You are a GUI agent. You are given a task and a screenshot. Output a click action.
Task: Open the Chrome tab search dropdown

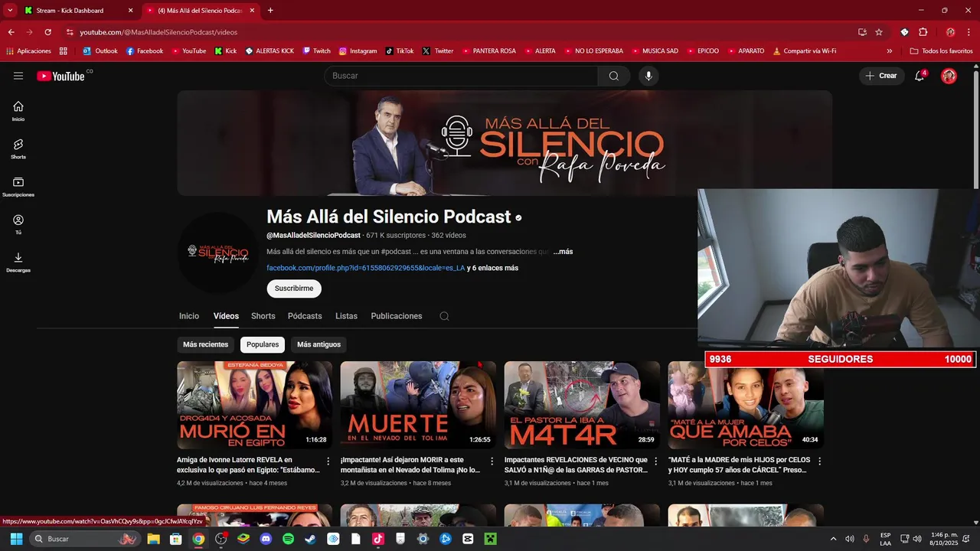click(10, 10)
